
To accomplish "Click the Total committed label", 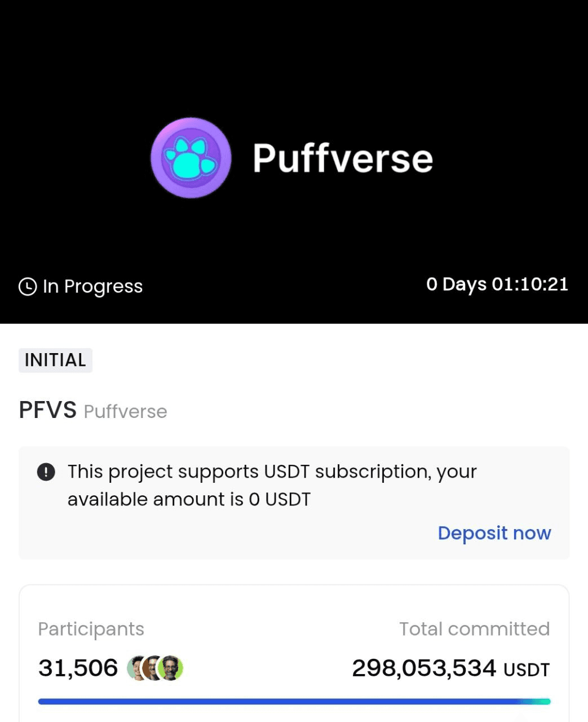I will click(x=474, y=629).
